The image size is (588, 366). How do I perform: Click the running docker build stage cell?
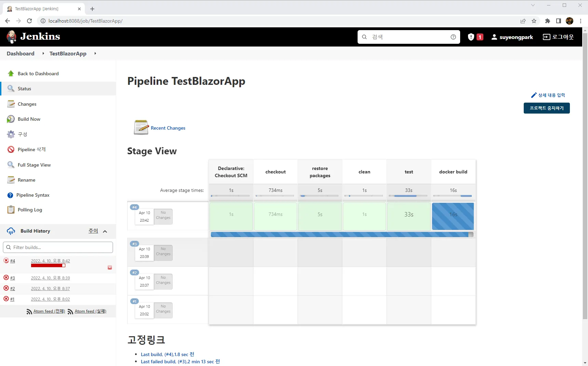tap(453, 216)
